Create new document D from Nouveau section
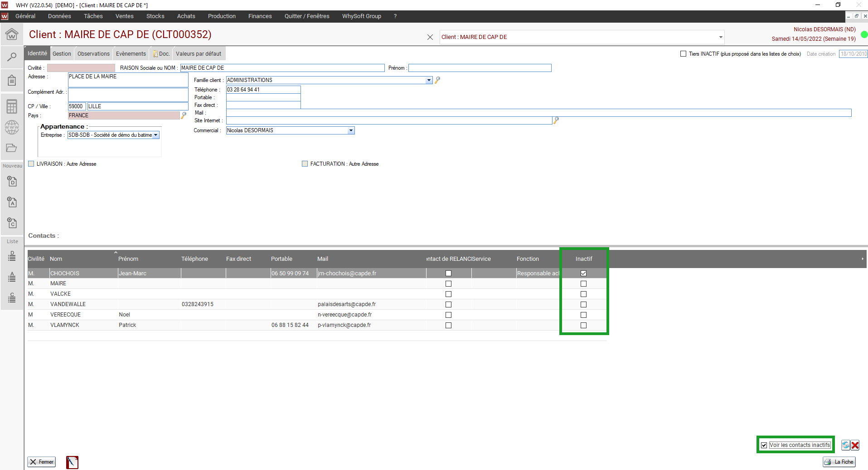 pos(12,182)
